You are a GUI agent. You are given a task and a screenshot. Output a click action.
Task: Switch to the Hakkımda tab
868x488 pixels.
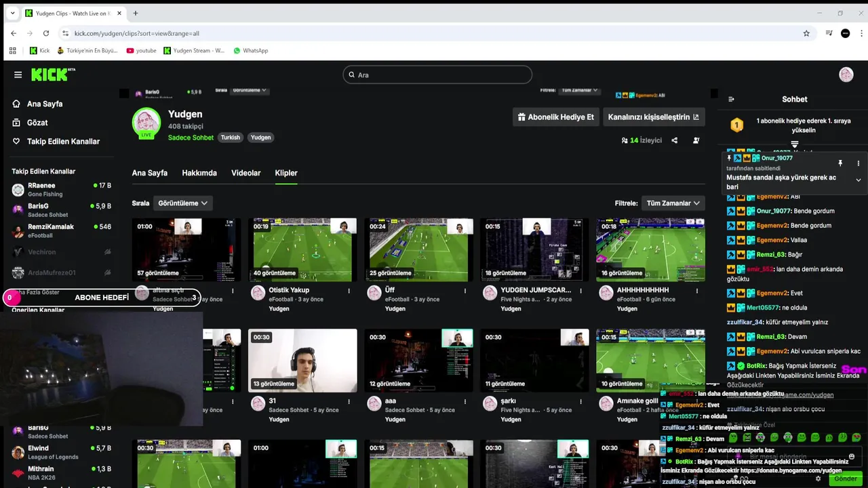point(199,173)
